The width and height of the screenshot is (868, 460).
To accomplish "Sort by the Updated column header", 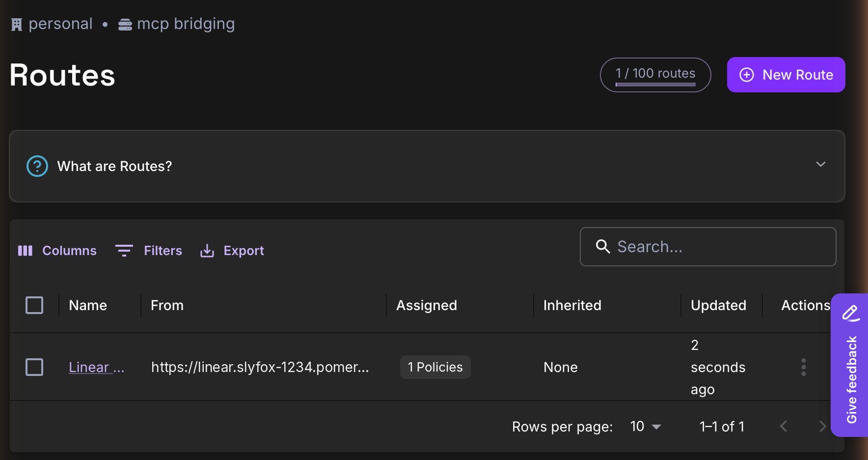I will tap(718, 305).
